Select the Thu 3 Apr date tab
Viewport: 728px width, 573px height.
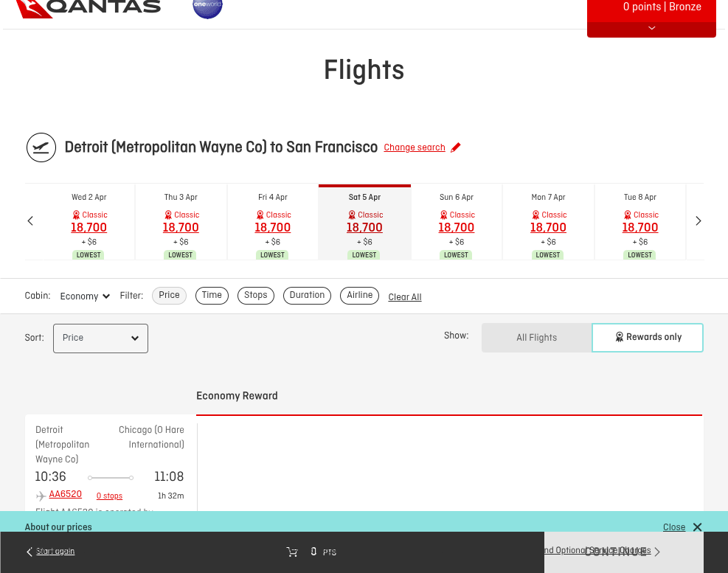181,222
